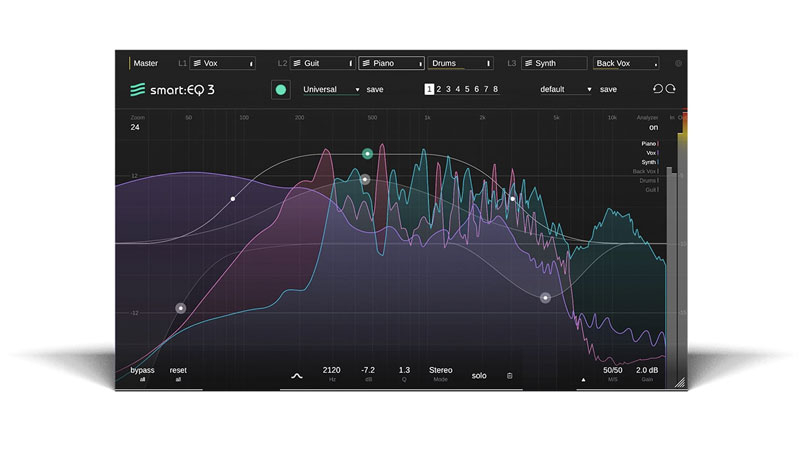Click the green learn button
This screenshot has width=800, height=450.
[281, 89]
